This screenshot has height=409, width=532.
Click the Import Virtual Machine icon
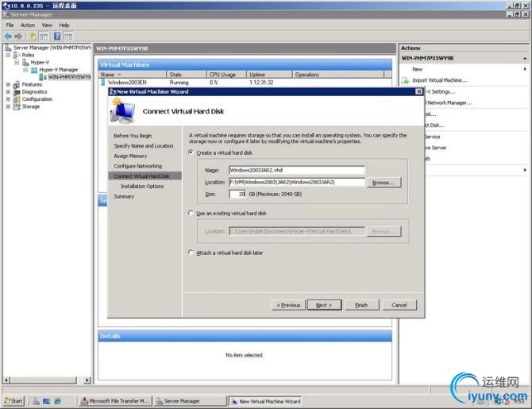tap(405, 80)
